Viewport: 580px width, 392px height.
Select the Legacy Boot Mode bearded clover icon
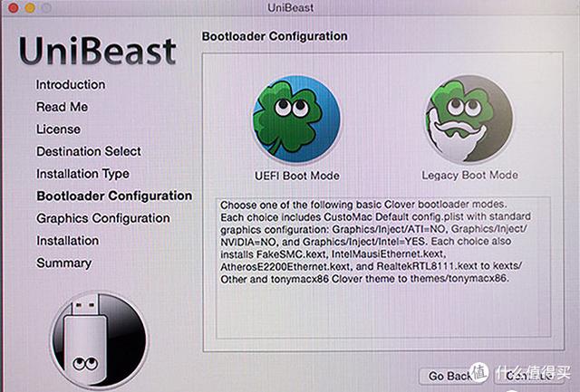tap(469, 119)
